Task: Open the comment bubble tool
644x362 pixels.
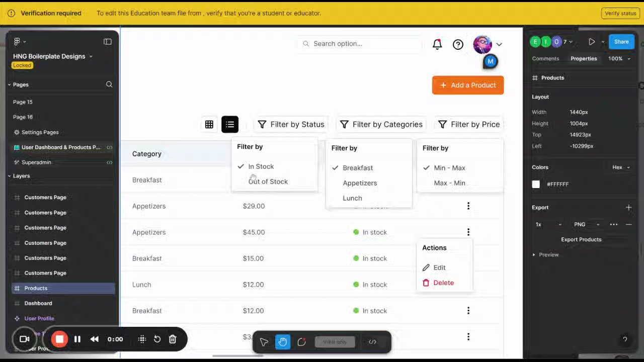Action: [301, 342]
